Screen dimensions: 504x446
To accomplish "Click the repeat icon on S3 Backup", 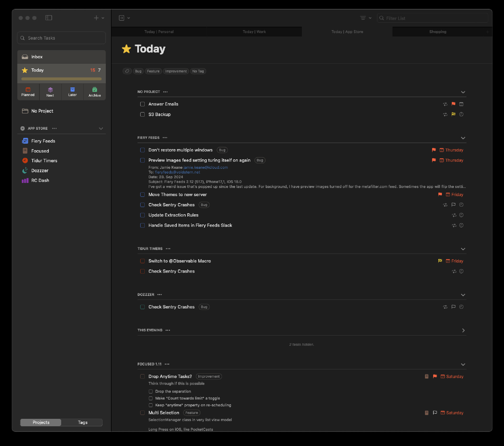I will (445, 114).
